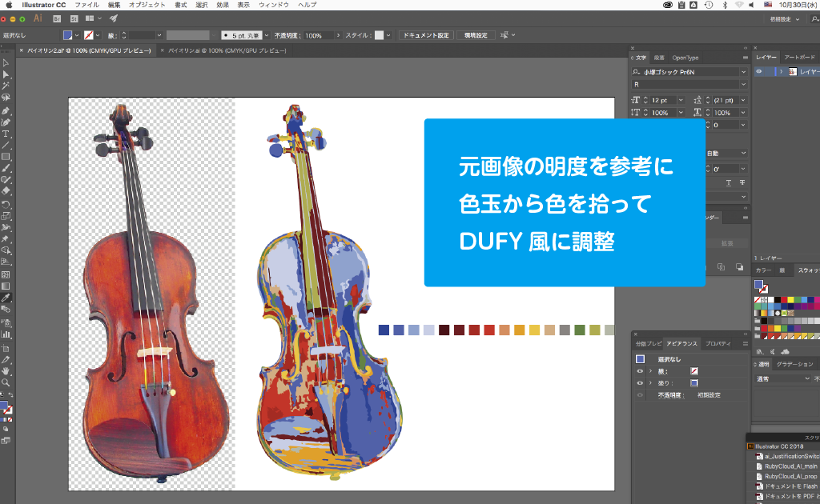Click the opacity 100% input field
Screen dimensions: 820x504
[319, 35]
